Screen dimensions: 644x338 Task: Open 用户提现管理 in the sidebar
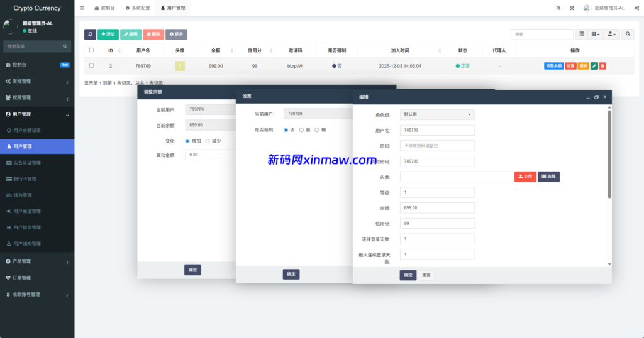pos(27,227)
